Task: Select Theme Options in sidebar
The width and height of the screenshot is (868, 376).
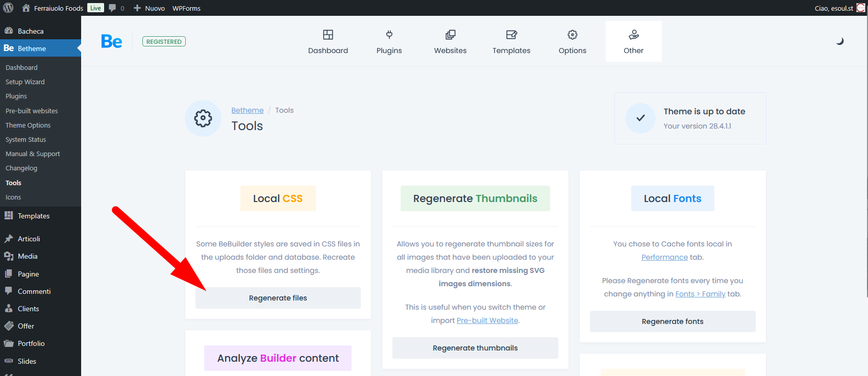Action: coord(28,125)
